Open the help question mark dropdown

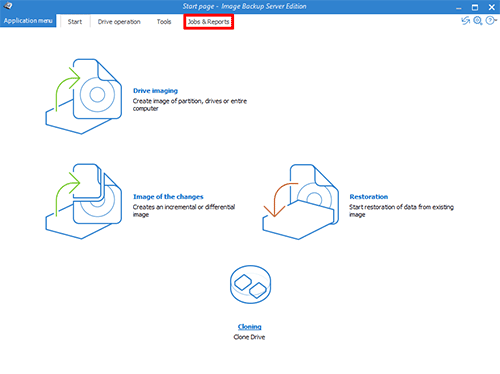pos(491,21)
